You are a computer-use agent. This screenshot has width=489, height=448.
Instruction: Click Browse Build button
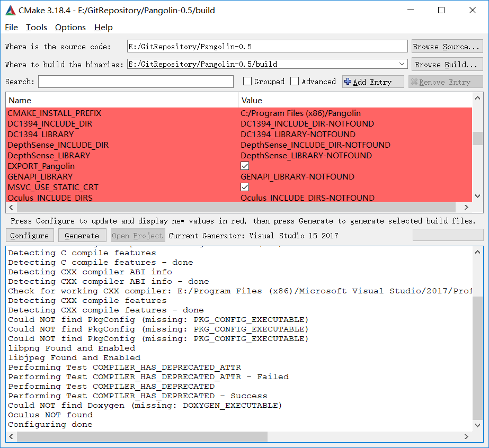447,64
